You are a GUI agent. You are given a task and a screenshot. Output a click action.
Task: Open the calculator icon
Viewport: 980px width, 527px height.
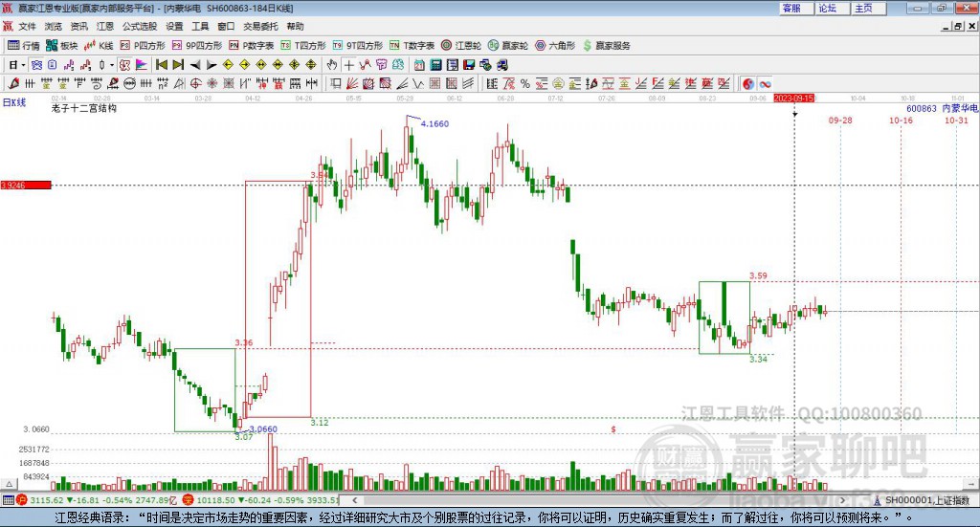(435, 65)
